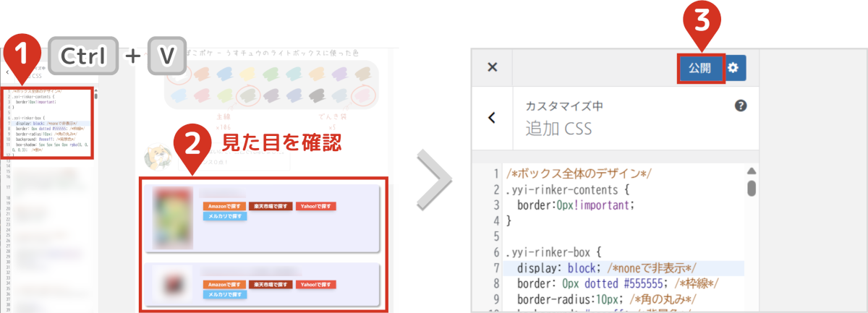Click 楽天市場で探す in the first product box
The image size is (868, 313).
tap(270, 206)
